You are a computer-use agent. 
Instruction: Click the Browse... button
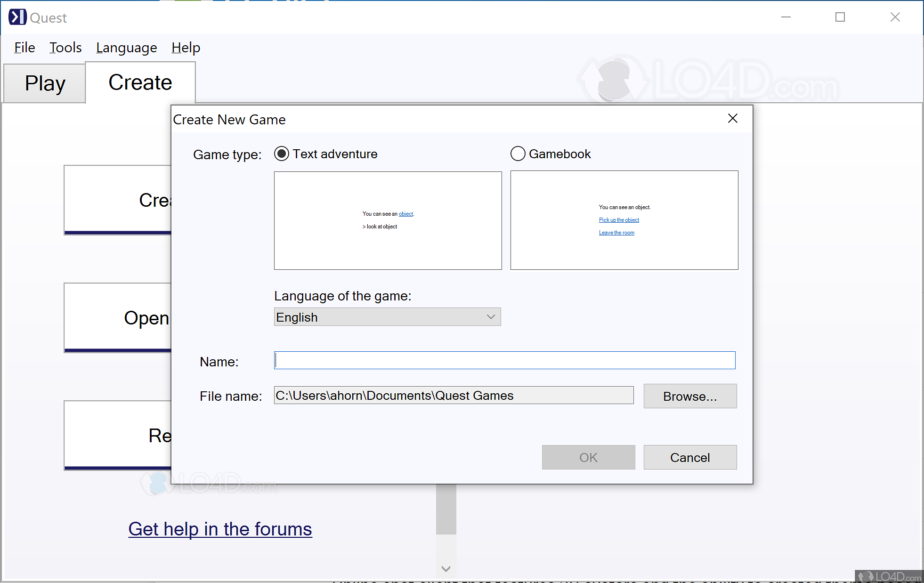coord(689,396)
